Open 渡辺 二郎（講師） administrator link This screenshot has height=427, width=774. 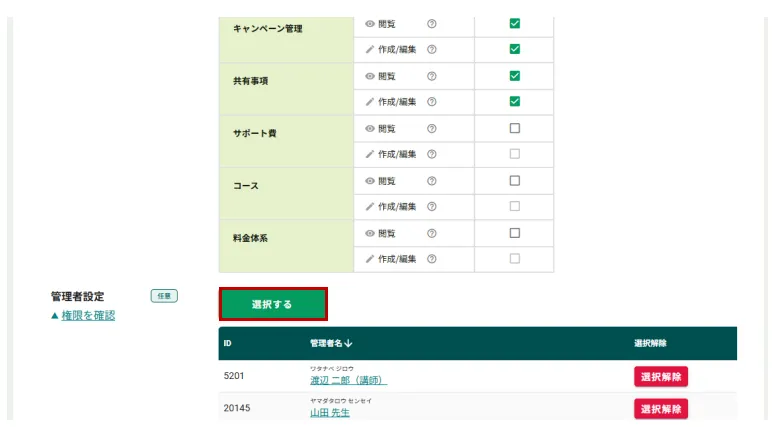(x=347, y=381)
